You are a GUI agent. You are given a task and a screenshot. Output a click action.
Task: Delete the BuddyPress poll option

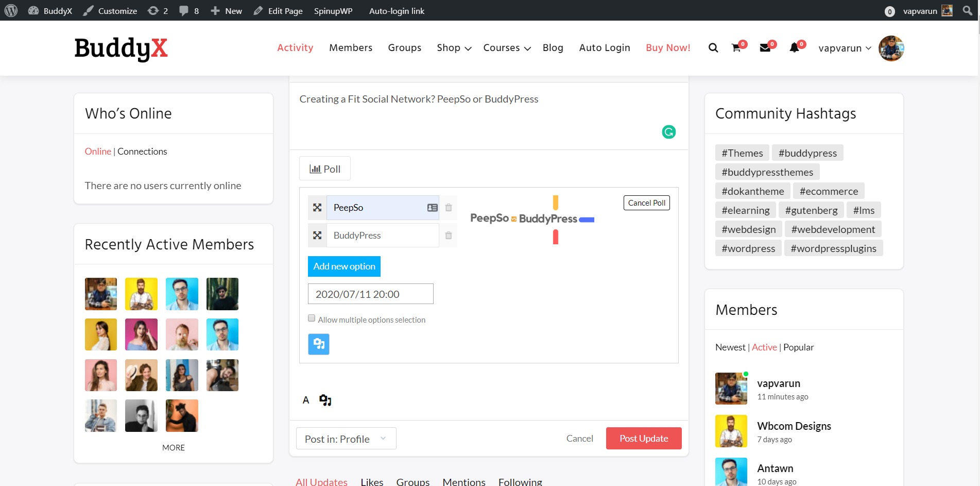449,235
